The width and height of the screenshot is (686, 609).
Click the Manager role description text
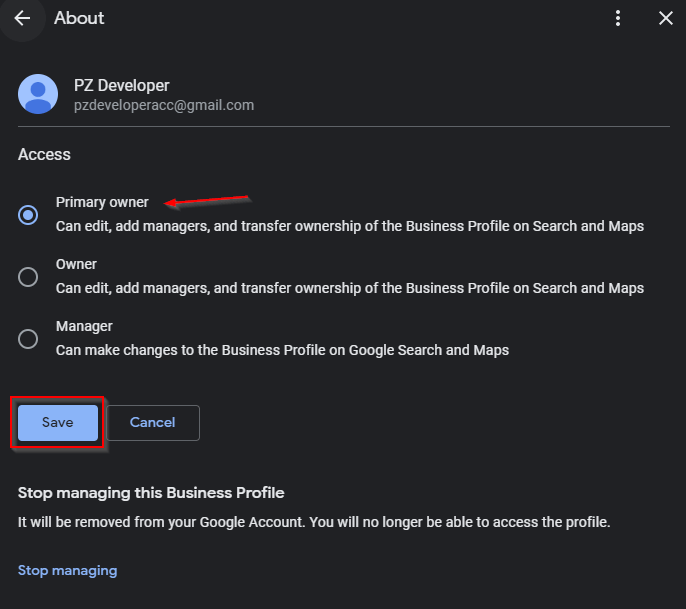click(282, 350)
